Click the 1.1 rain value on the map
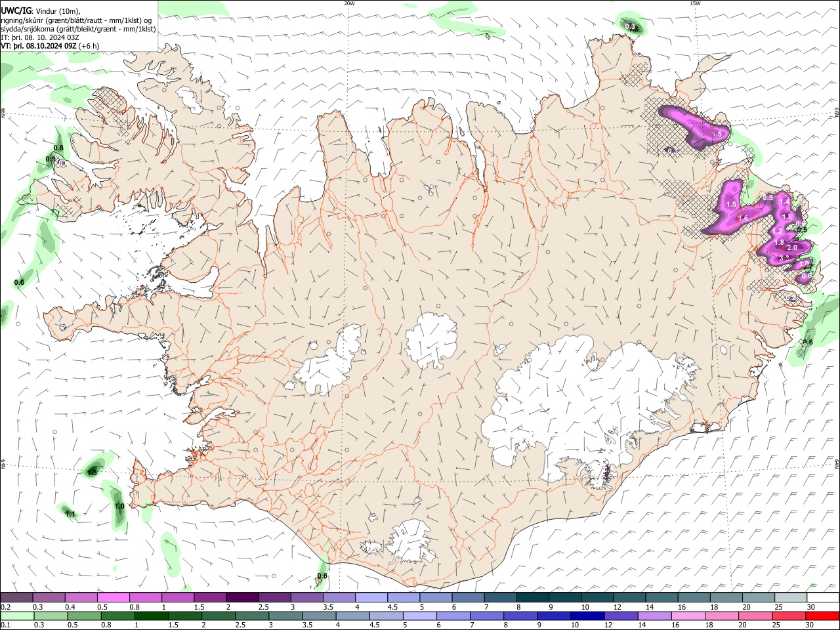840x630 pixels. pyautogui.click(x=70, y=514)
